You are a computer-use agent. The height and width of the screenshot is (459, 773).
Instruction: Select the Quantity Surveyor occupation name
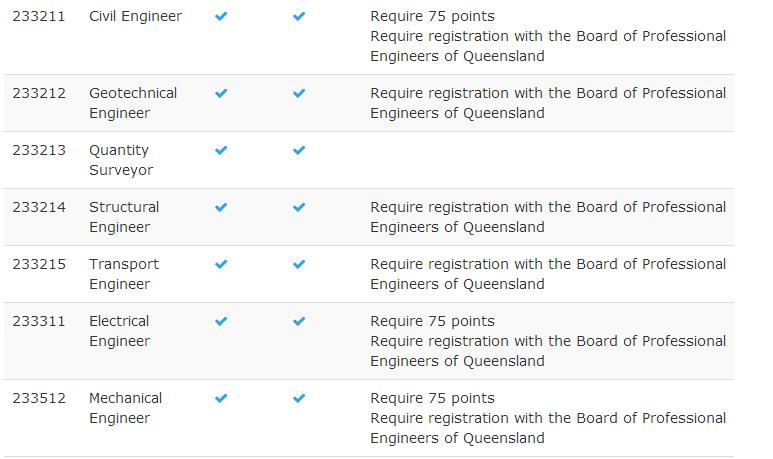pyautogui.click(x=121, y=160)
